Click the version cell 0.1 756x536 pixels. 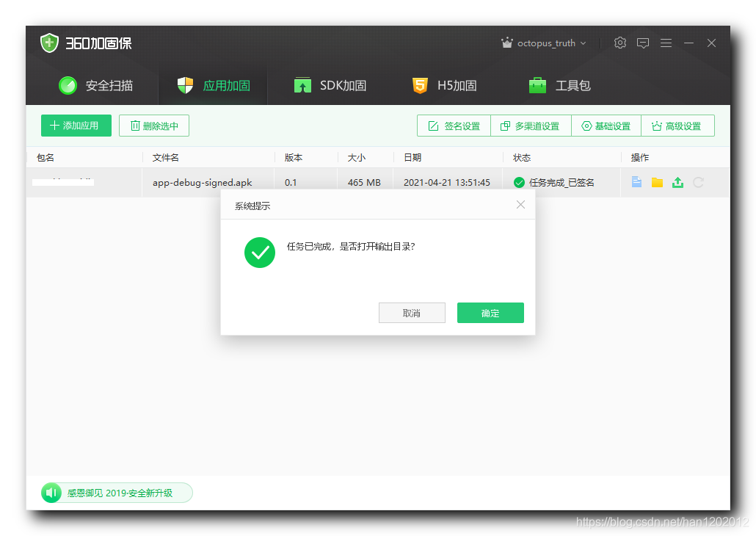click(x=291, y=182)
